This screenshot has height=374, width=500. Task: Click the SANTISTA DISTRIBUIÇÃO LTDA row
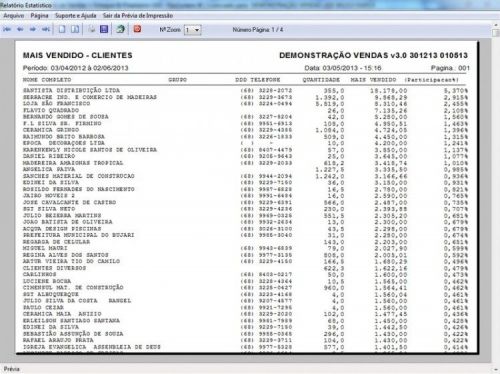(x=245, y=90)
